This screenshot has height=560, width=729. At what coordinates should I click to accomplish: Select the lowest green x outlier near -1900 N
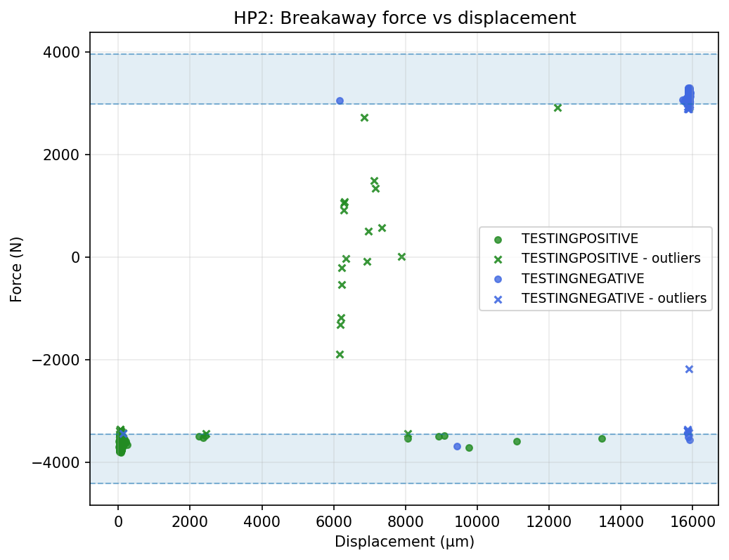pyautogui.click(x=340, y=354)
